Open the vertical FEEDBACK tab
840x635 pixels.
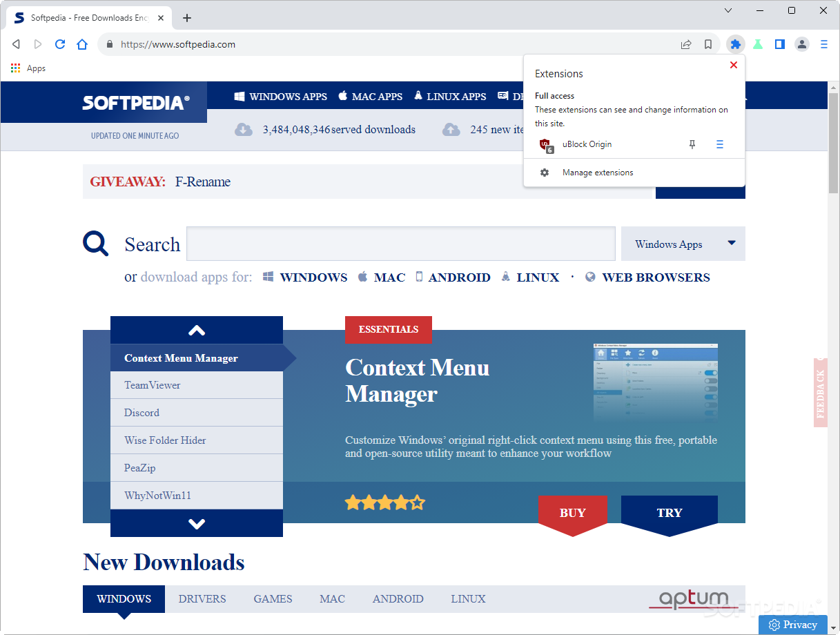point(821,393)
